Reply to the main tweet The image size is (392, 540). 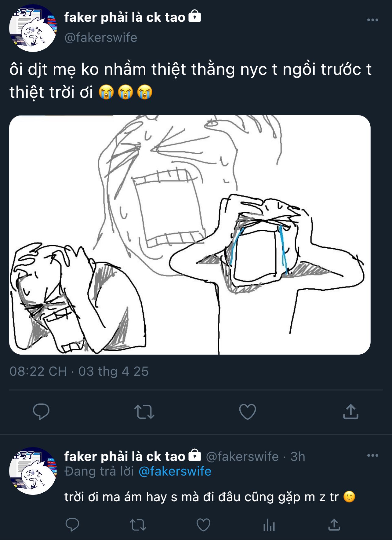click(41, 411)
